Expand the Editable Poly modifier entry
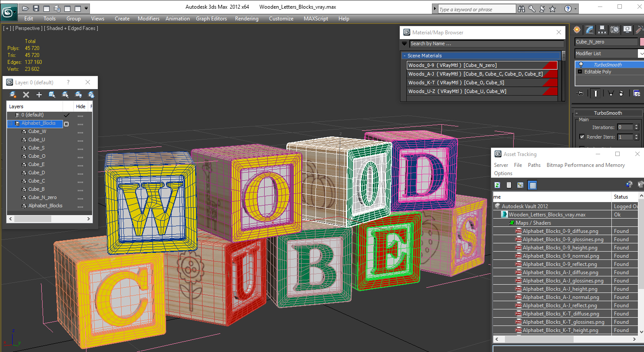The width and height of the screenshot is (644, 352). click(580, 72)
